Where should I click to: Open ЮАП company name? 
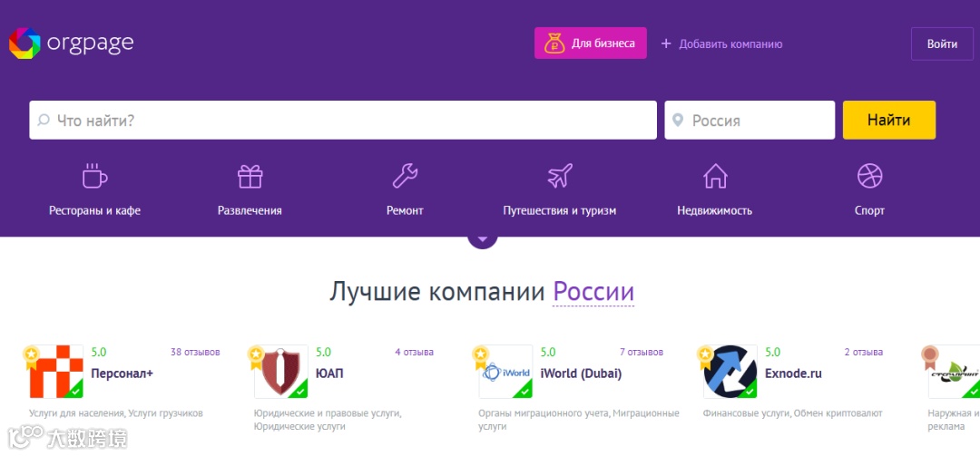tap(329, 374)
